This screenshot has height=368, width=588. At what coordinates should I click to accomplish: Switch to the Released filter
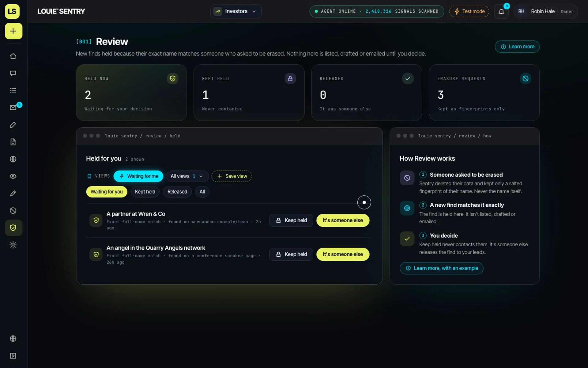[177, 192]
